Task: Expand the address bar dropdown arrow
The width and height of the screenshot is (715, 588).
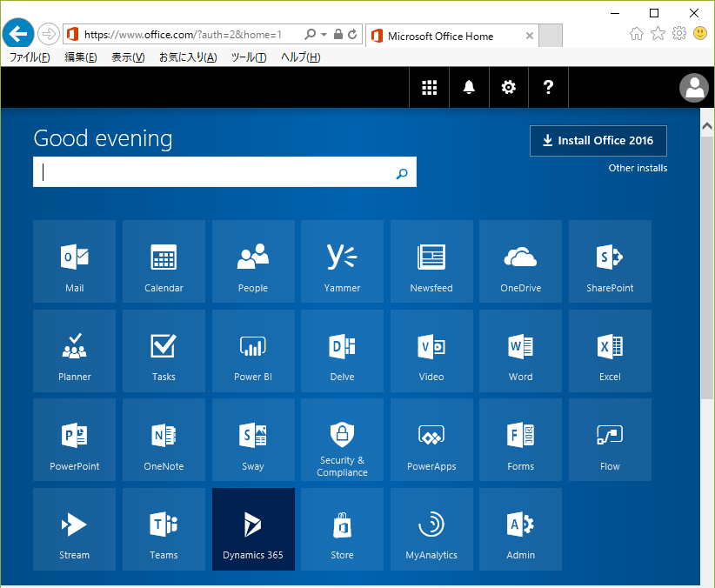Action: tap(324, 35)
